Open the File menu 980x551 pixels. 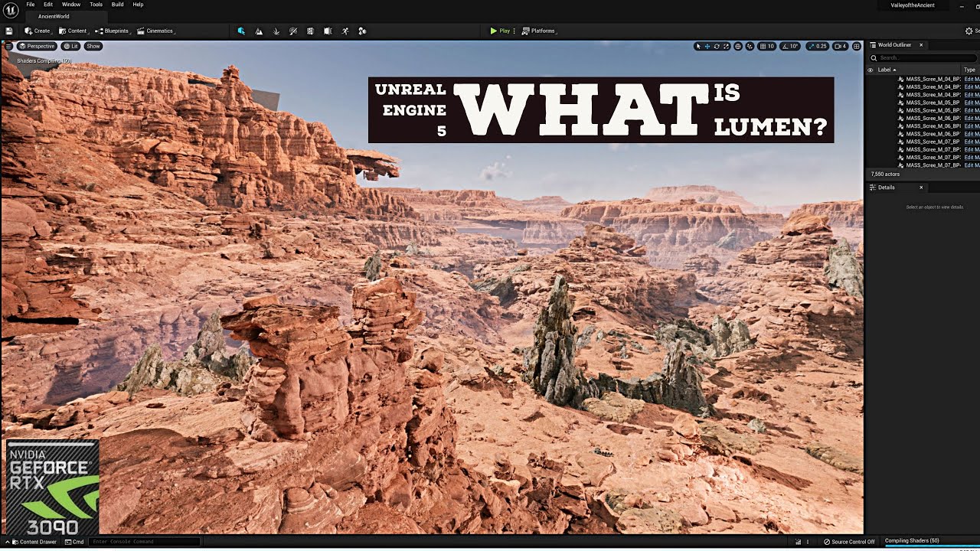pos(31,5)
